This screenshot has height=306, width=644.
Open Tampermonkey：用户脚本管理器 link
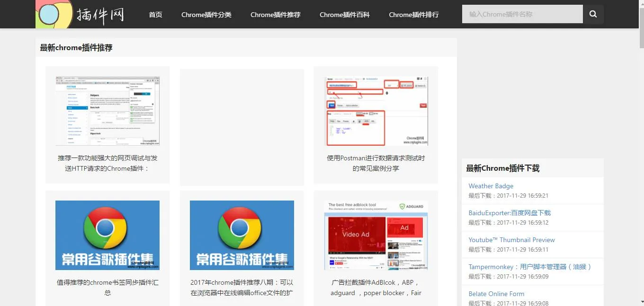pyautogui.click(x=530, y=267)
